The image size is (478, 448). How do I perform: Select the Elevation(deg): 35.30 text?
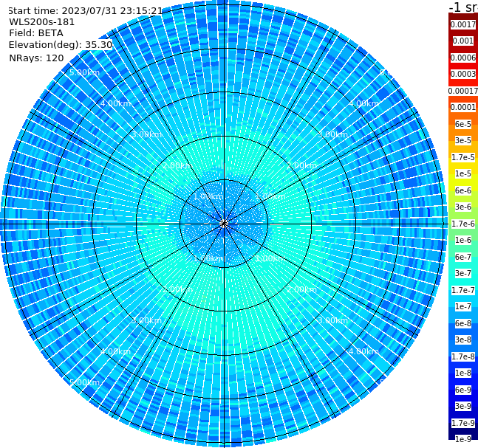(x=61, y=45)
